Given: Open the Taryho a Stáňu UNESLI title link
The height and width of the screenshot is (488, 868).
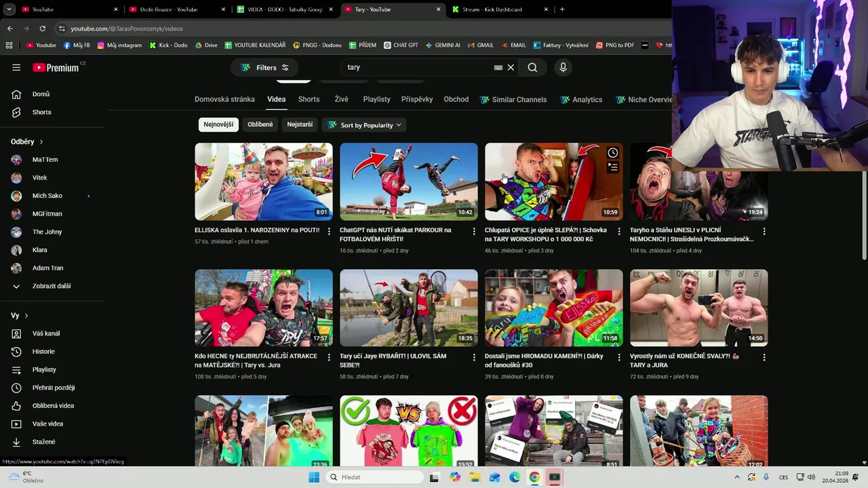Looking at the screenshot, I should tap(691, 234).
